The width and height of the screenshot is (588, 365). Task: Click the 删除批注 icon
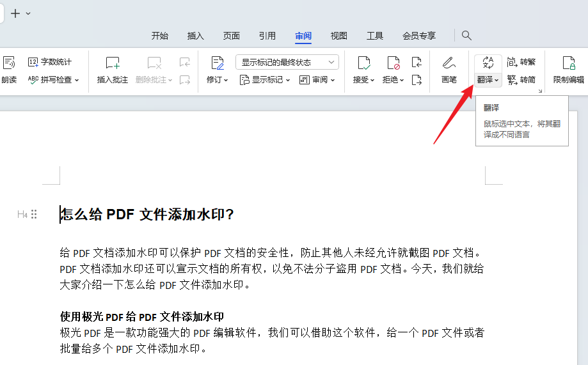click(x=154, y=63)
